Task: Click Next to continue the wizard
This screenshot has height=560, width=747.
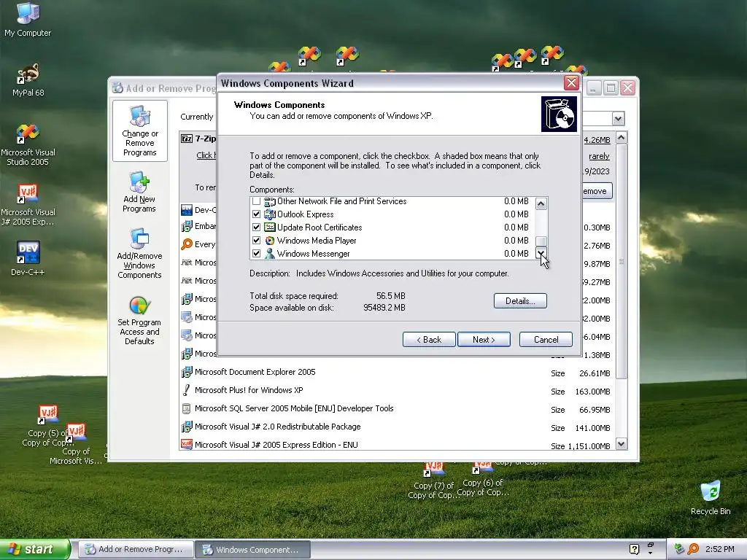Action: [484, 340]
